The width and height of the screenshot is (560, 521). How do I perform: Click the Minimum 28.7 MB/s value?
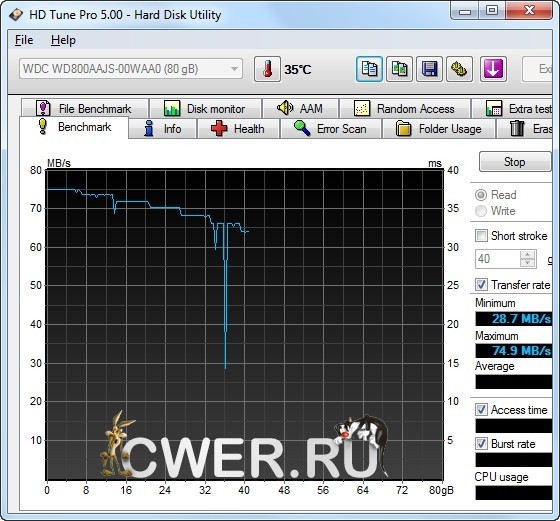point(514,319)
